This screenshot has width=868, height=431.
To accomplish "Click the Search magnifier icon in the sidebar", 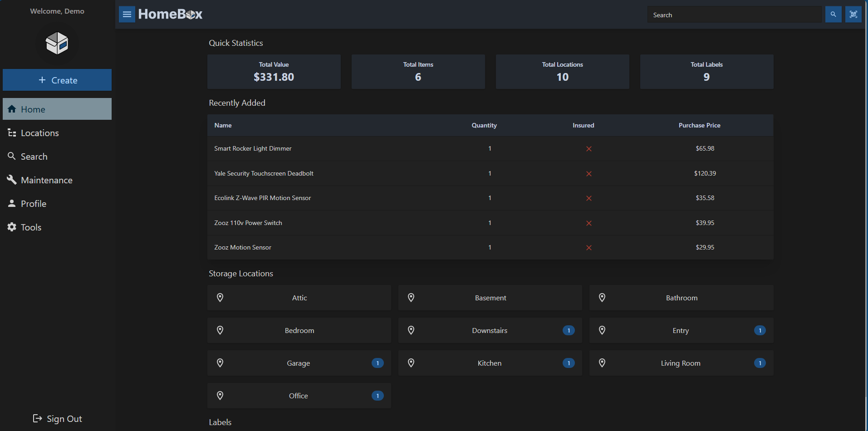I will (x=11, y=156).
